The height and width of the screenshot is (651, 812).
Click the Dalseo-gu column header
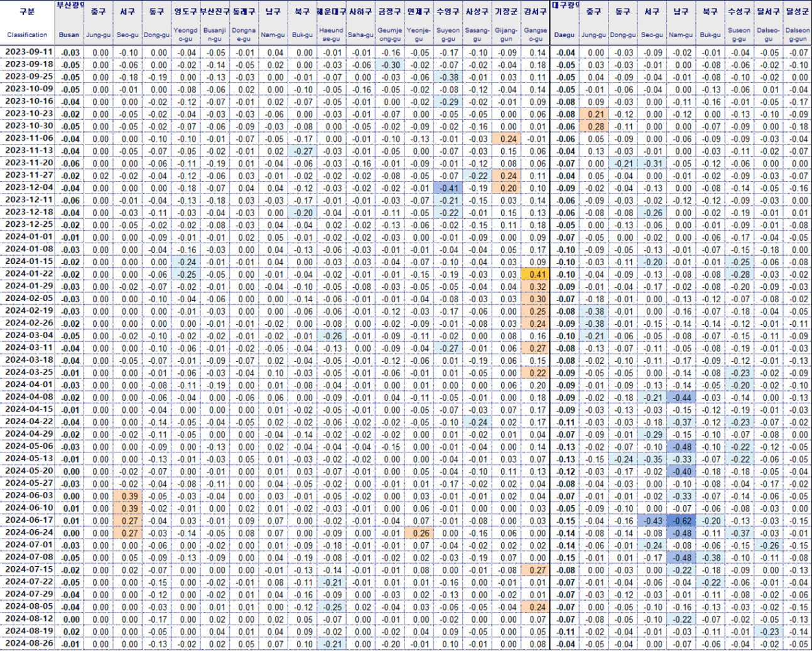pos(767,35)
